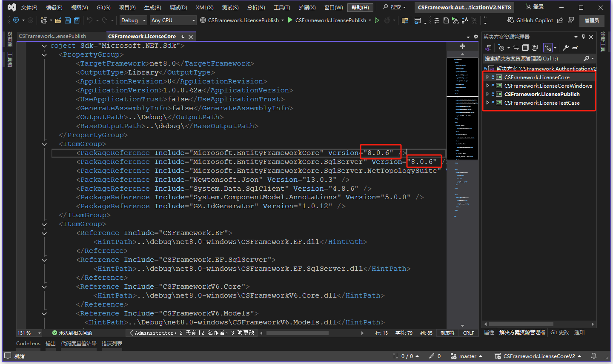The width and height of the screenshot is (613, 364).
Task: Open the 错误列表 bottom tab
Action: pyautogui.click(x=112, y=344)
